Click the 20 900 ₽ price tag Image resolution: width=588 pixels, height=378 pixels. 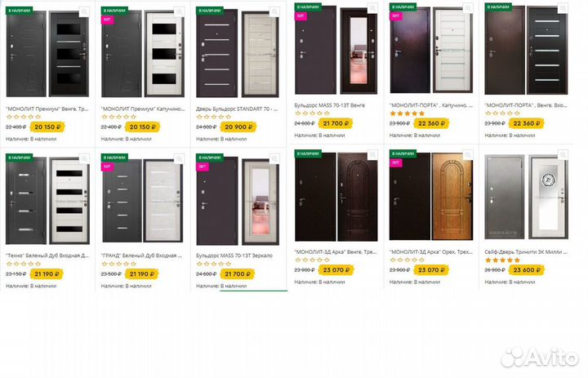tap(238, 127)
